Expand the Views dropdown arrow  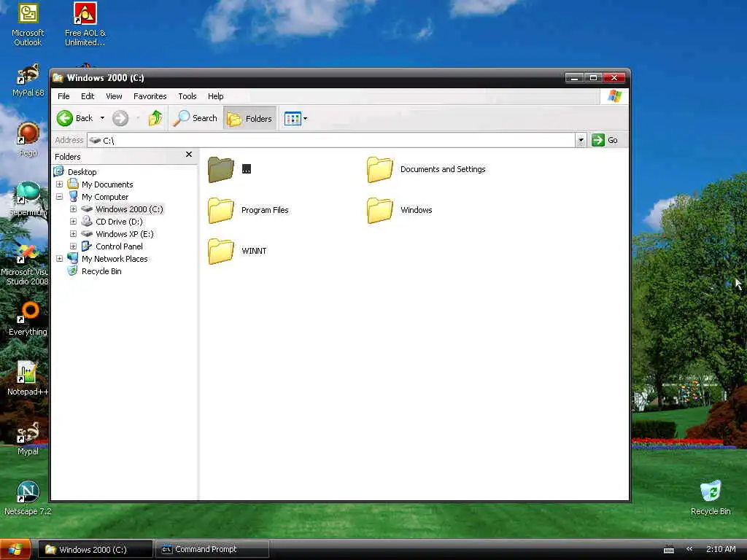click(x=306, y=119)
